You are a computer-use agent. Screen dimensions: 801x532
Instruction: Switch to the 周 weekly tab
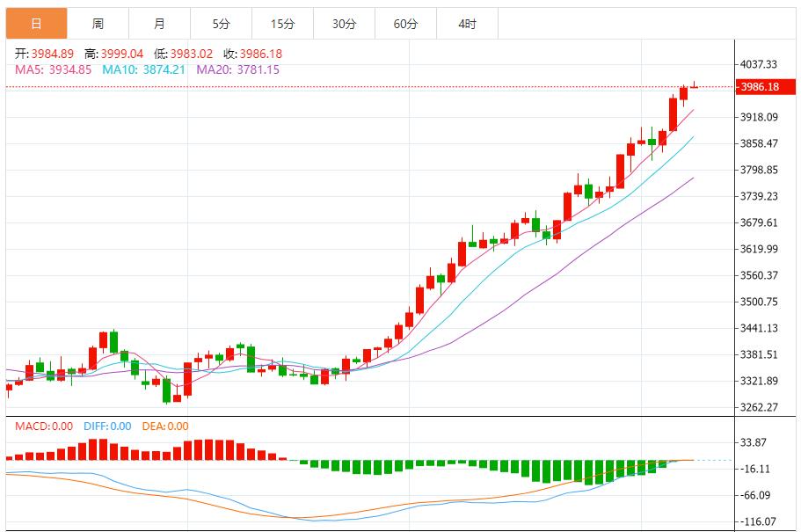point(98,24)
